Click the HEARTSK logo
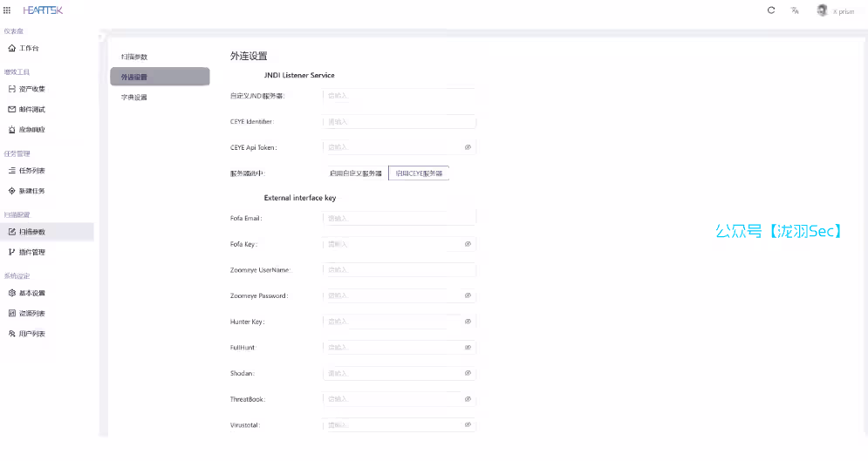 coord(43,10)
